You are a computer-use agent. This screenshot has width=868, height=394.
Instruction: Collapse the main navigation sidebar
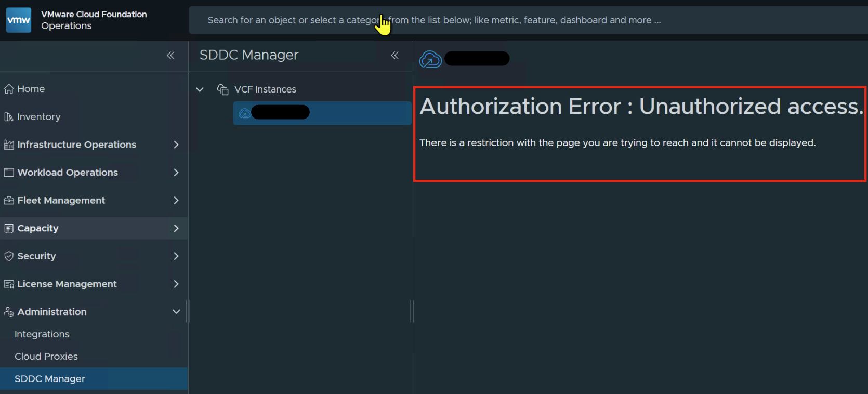pos(170,55)
